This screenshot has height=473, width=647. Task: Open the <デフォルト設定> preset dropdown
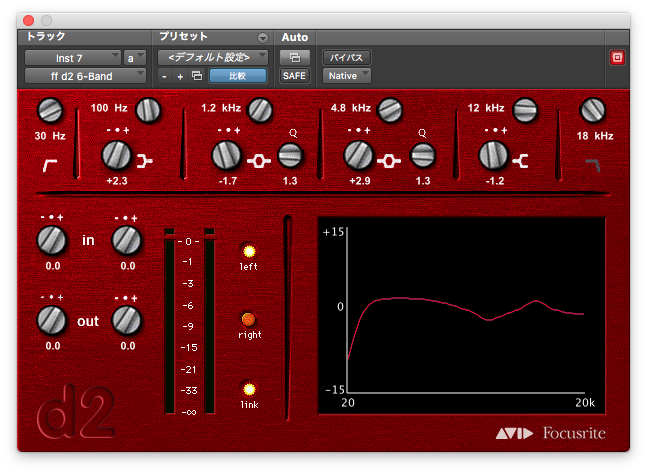pyautogui.click(x=213, y=57)
